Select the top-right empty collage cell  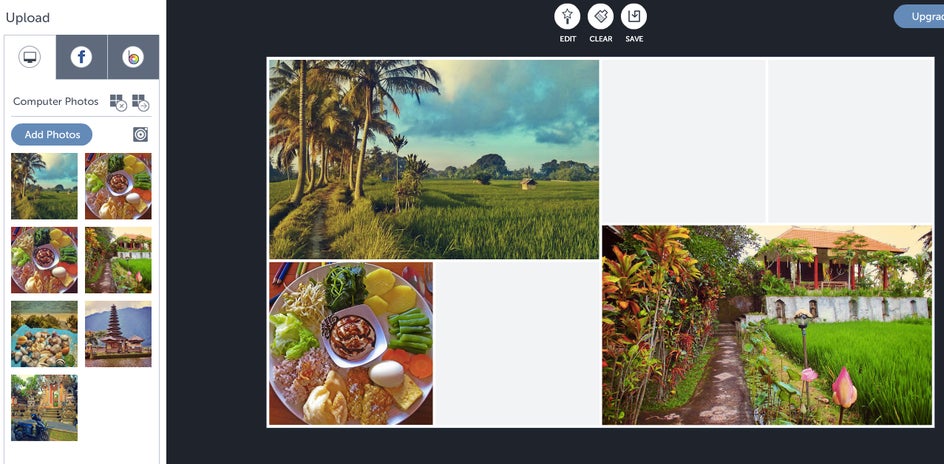click(850, 141)
